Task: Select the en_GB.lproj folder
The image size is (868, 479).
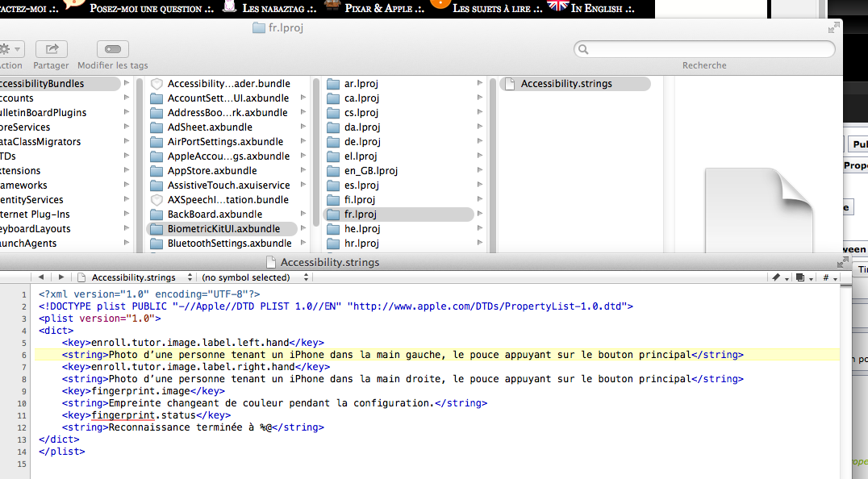Action: [370, 171]
